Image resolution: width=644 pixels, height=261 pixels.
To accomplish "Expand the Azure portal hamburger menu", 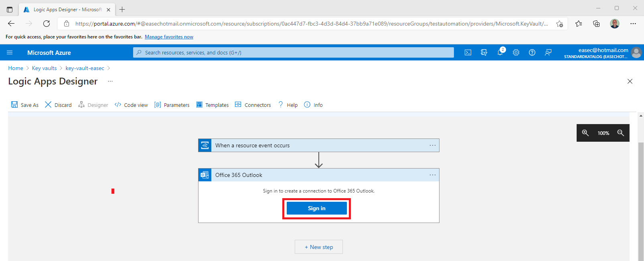I will (x=10, y=52).
